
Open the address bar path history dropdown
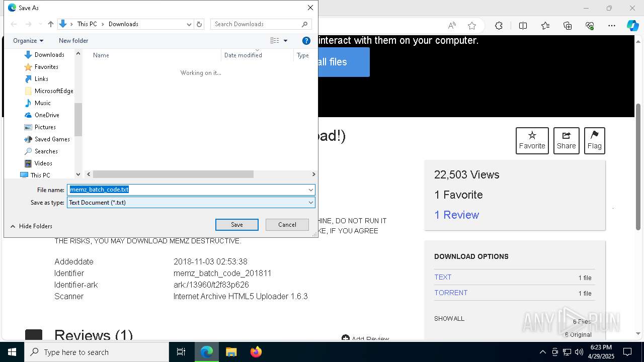tap(189, 24)
